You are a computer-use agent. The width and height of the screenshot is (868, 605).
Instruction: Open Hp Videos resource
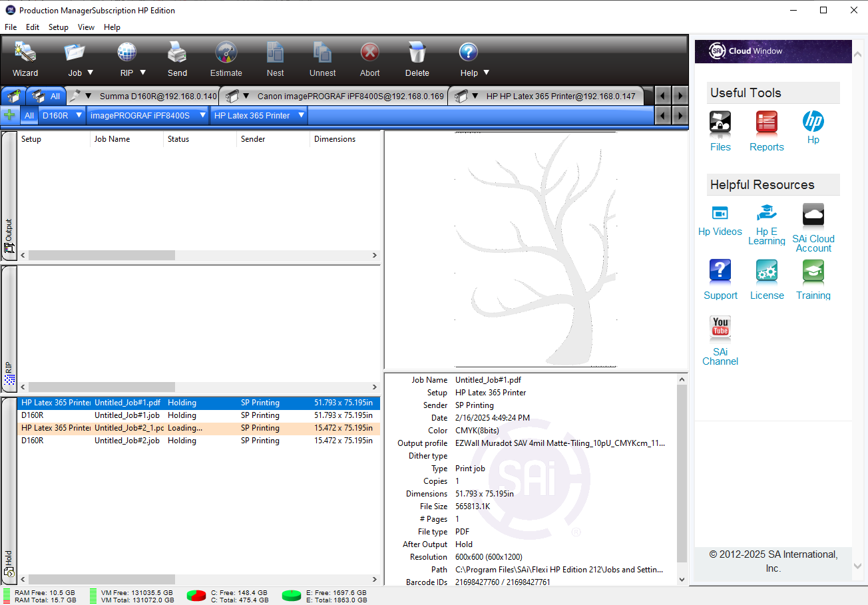720,220
